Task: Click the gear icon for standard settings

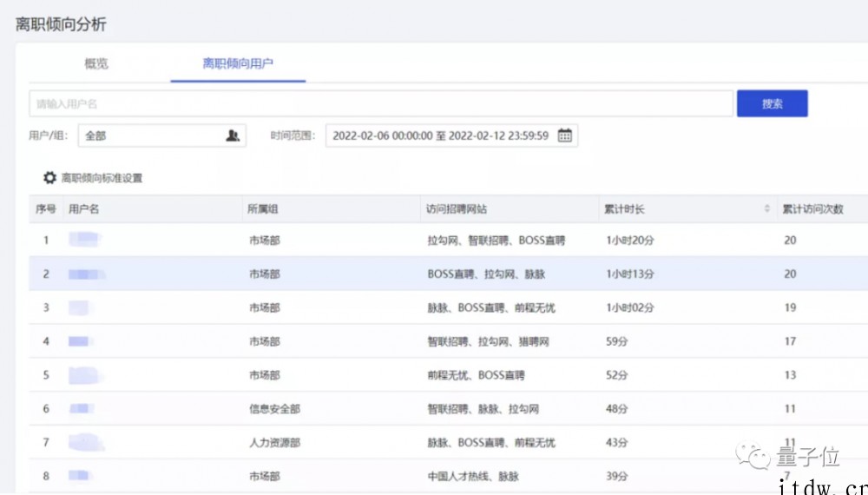Action: tap(49, 178)
